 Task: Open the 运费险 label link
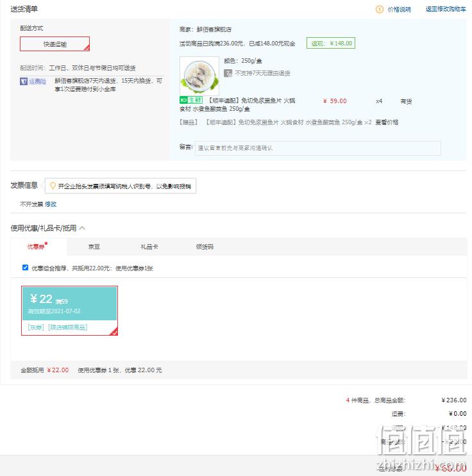click(37, 81)
